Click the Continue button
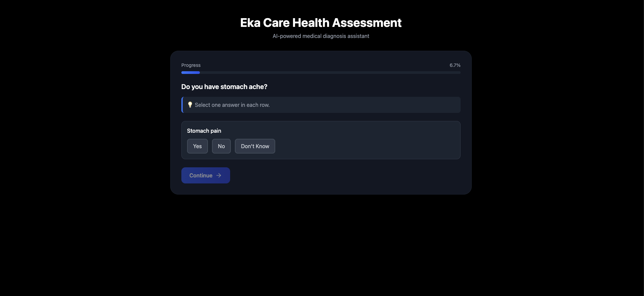Image resolution: width=644 pixels, height=296 pixels. pyautogui.click(x=206, y=175)
